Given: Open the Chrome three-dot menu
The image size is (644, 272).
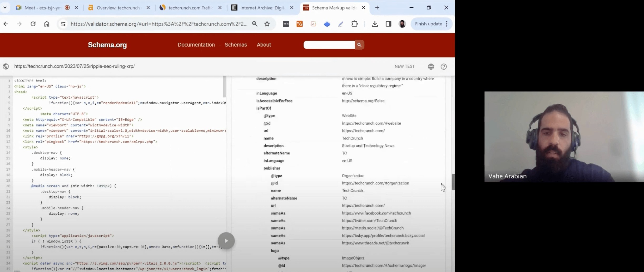Looking at the screenshot, I should click(447, 24).
